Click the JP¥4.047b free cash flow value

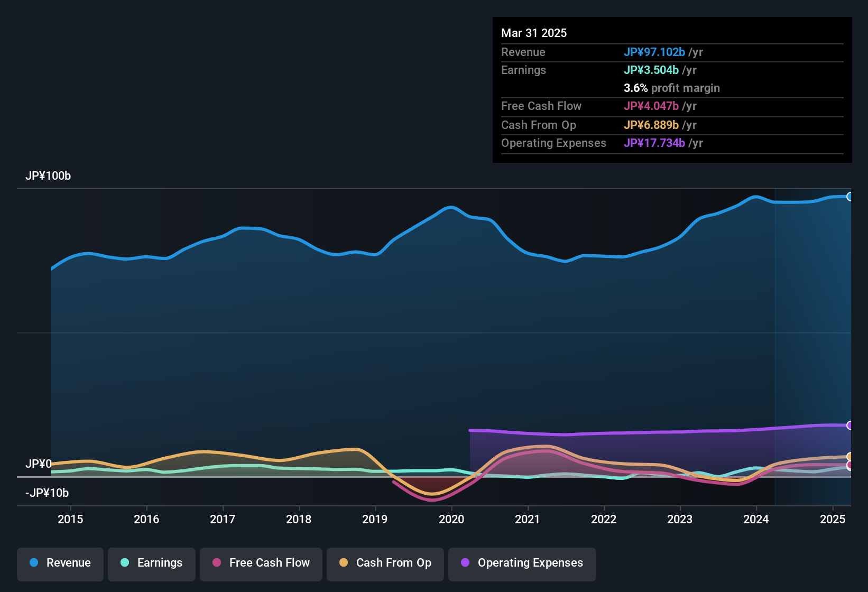[x=651, y=106]
